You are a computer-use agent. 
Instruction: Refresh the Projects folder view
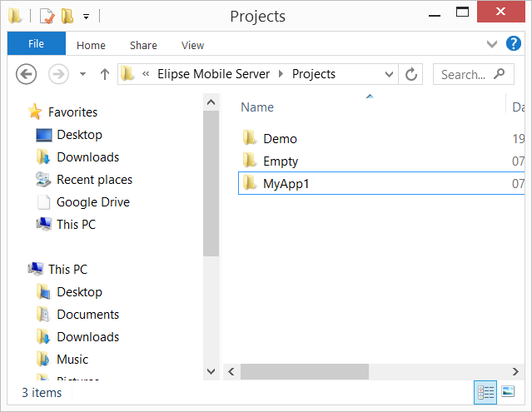tap(411, 74)
